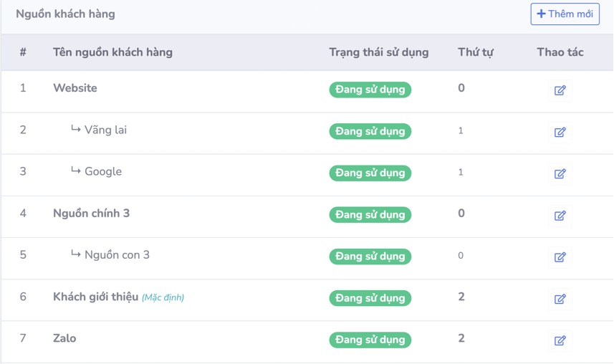Screen dimensions: 614x364
Task: Click Google row's Đang sử dụng status
Action: (370, 173)
